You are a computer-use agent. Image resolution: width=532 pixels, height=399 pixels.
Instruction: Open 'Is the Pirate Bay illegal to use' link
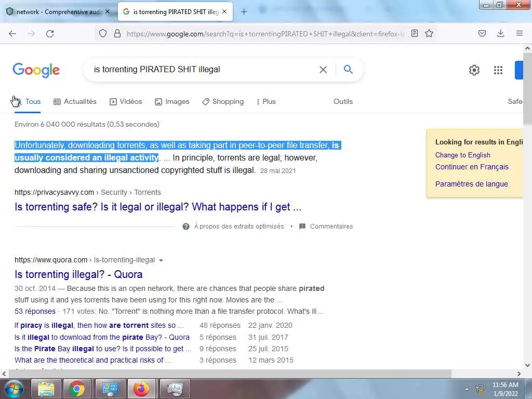103,349
